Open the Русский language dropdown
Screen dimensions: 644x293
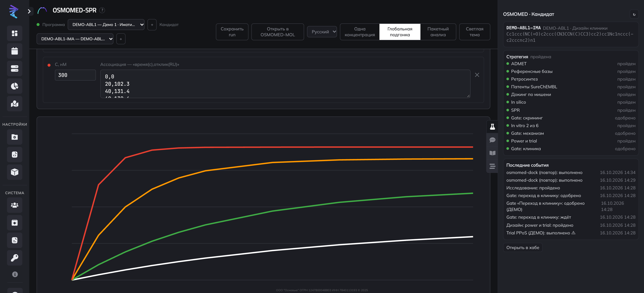(x=322, y=32)
